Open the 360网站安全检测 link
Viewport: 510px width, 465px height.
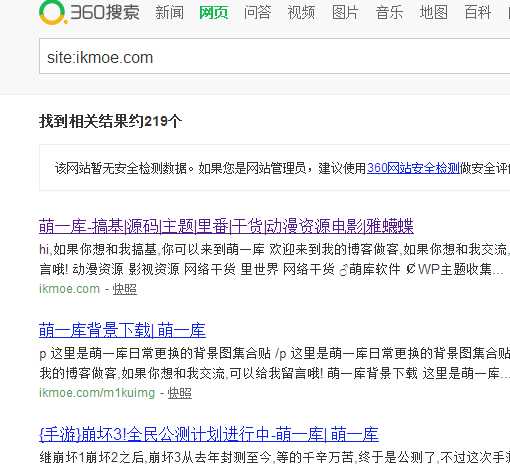click(413, 168)
